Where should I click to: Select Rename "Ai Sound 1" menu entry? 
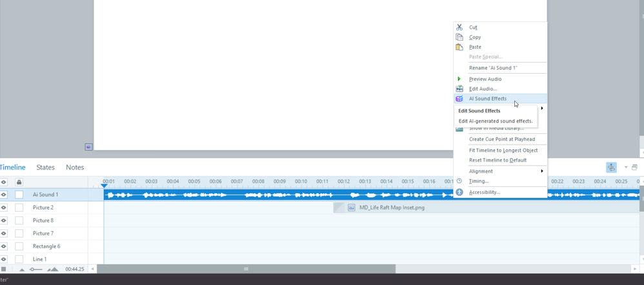pyautogui.click(x=500, y=68)
